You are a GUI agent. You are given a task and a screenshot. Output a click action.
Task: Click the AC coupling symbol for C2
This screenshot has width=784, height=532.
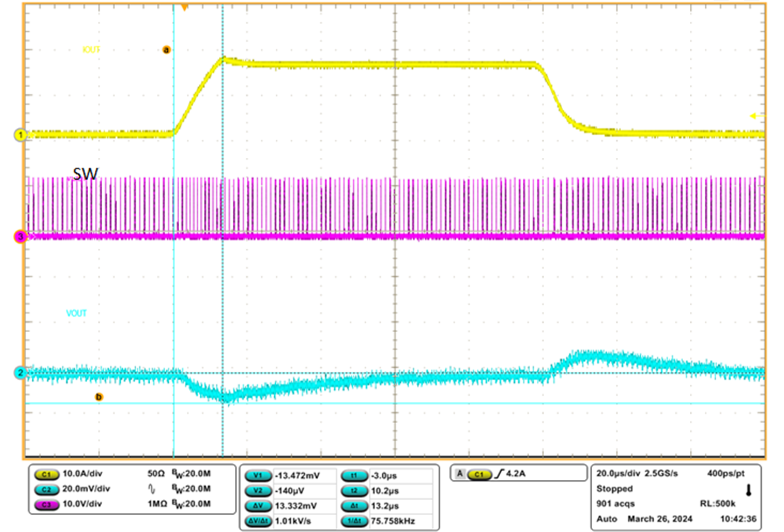pyautogui.click(x=152, y=489)
